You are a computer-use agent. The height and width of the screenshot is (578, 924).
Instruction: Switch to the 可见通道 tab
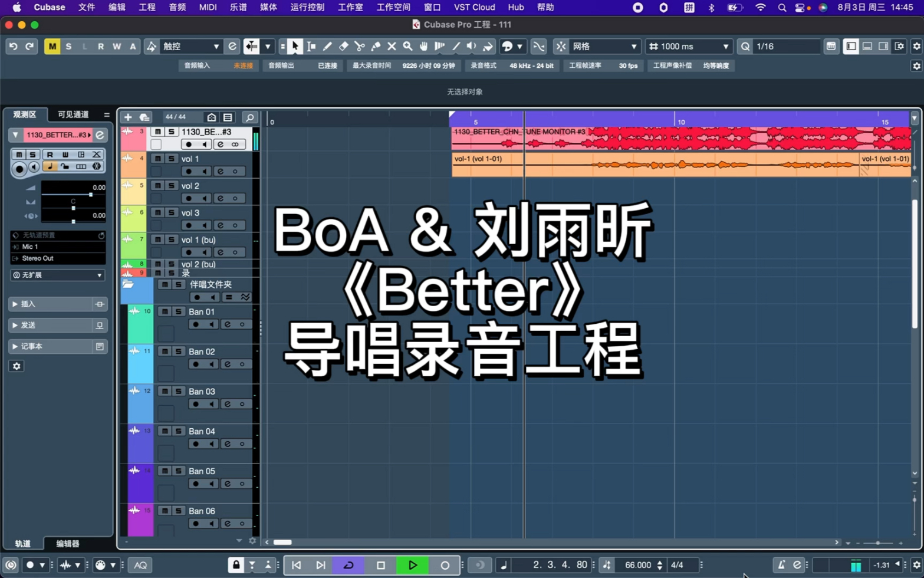click(x=73, y=114)
